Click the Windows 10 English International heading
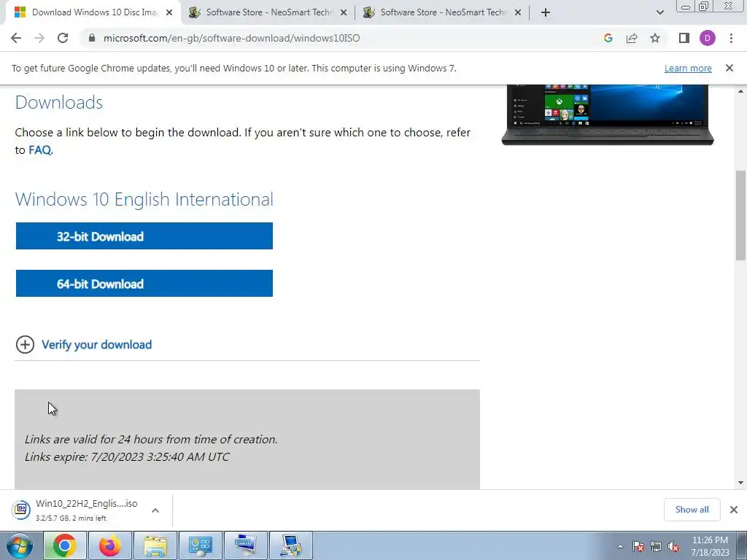 (x=144, y=199)
